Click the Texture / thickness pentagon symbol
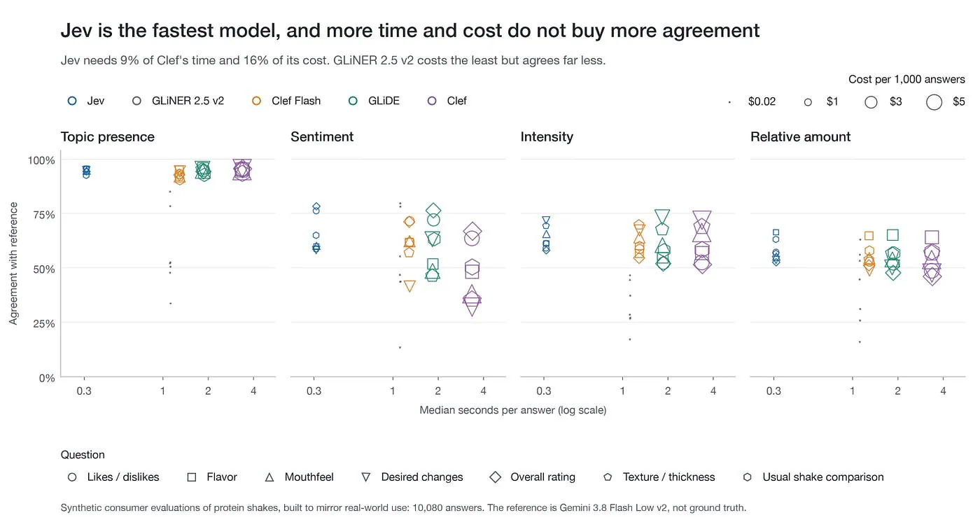Image resolution: width=980 pixels, height=527 pixels. (x=608, y=477)
